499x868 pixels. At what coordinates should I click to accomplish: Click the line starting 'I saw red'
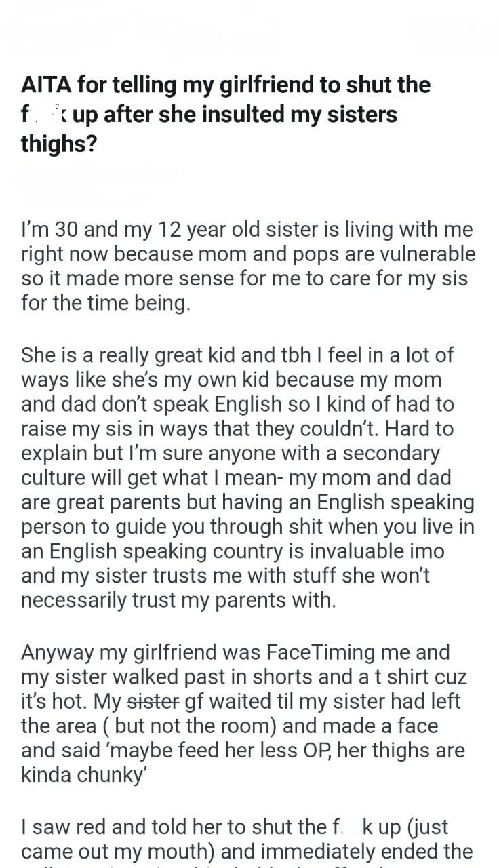pos(235,827)
